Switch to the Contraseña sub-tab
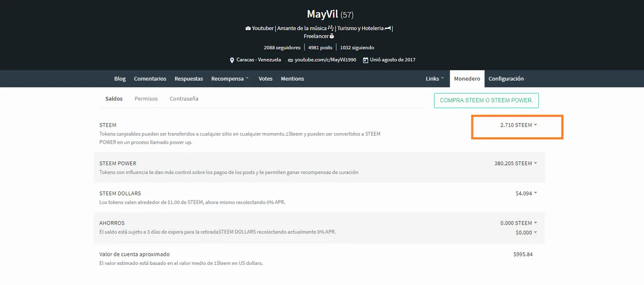The height and width of the screenshot is (285, 644). 184,99
